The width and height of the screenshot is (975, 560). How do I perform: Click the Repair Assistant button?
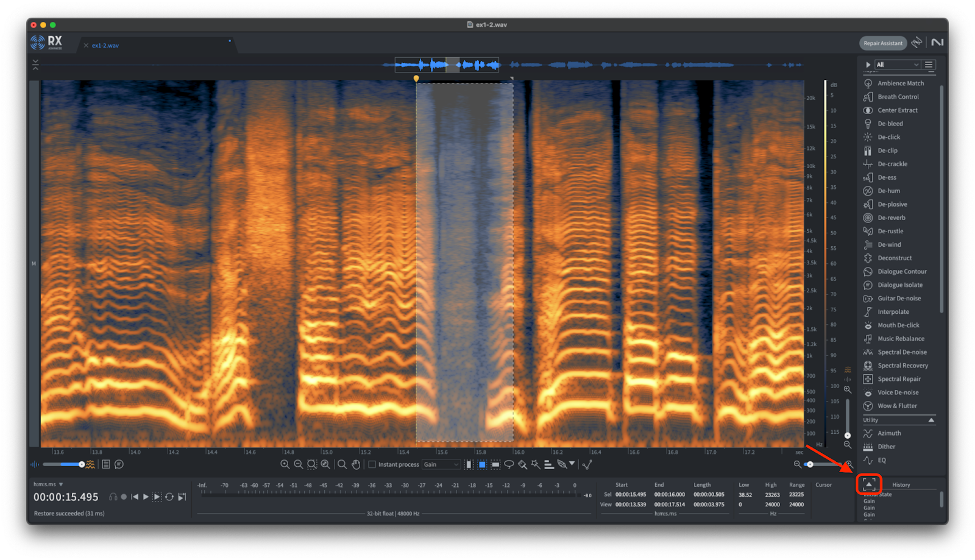click(x=882, y=43)
